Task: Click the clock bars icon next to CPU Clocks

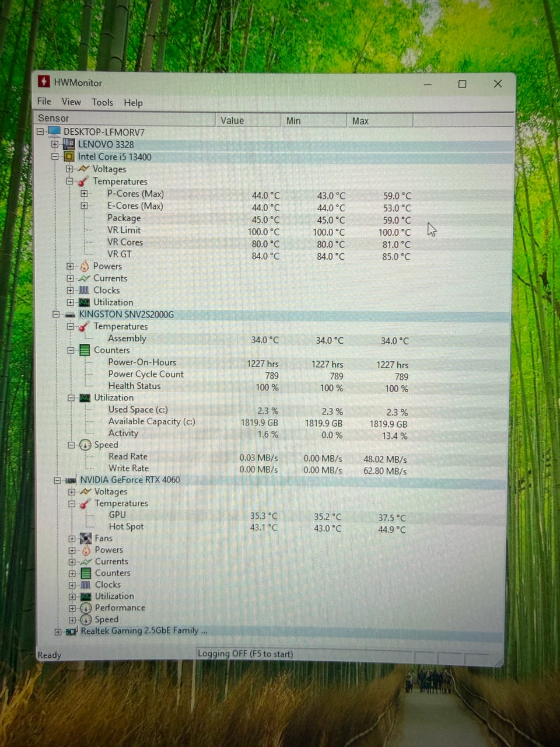Action: [85, 290]
